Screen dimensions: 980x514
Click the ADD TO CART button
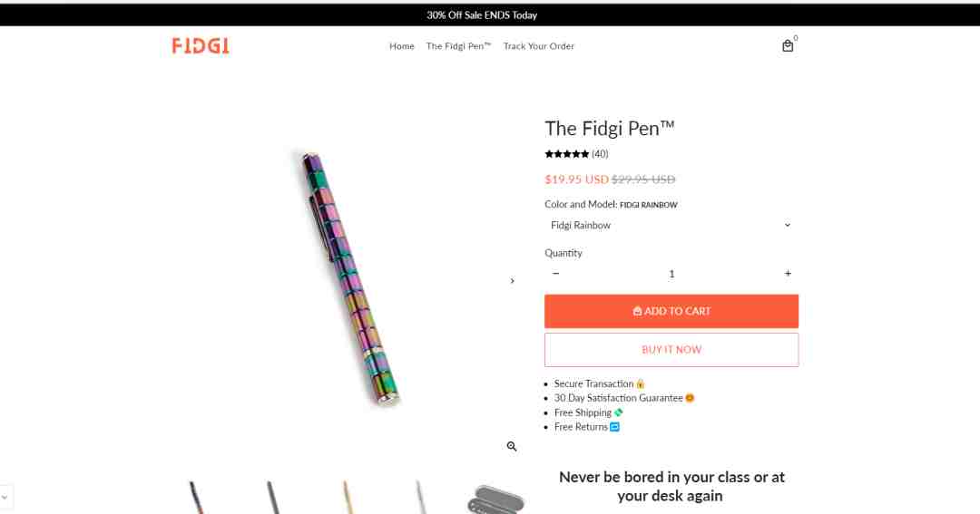pos(671,311)
